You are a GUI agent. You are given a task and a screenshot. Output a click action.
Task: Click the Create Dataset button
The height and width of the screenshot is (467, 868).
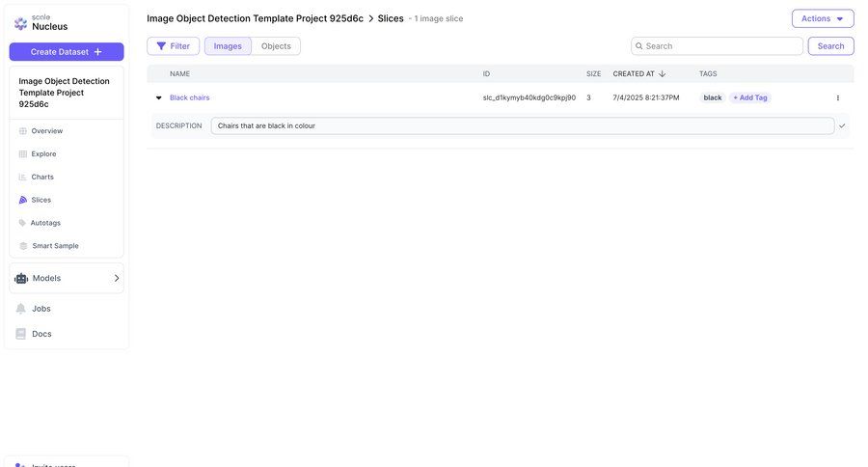pos(67,51)
